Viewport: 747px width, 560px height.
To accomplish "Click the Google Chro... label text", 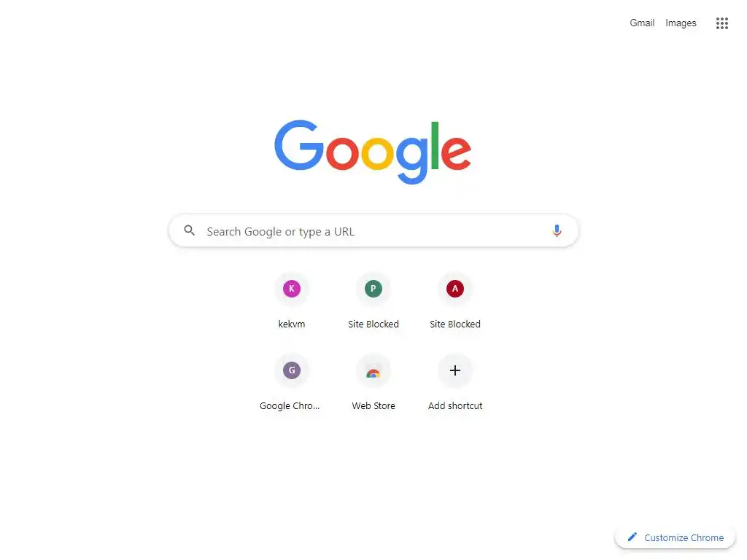I will tap(290, 405).
